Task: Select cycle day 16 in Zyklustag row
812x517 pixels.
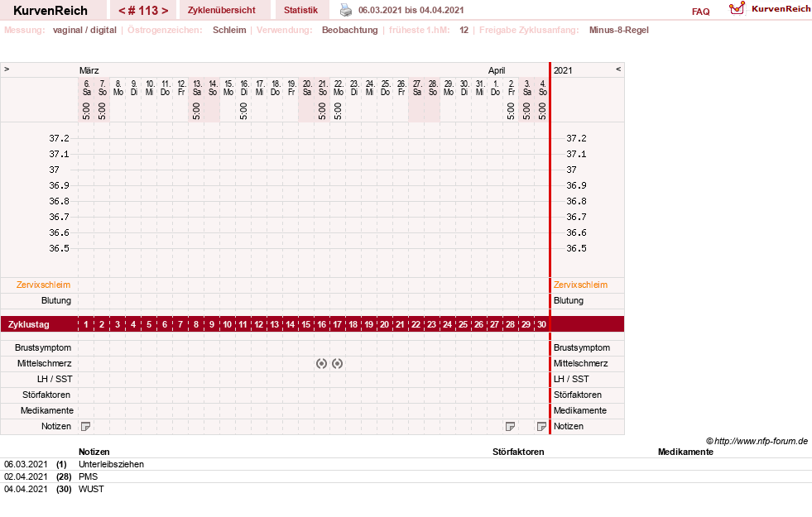Action: 322,324
